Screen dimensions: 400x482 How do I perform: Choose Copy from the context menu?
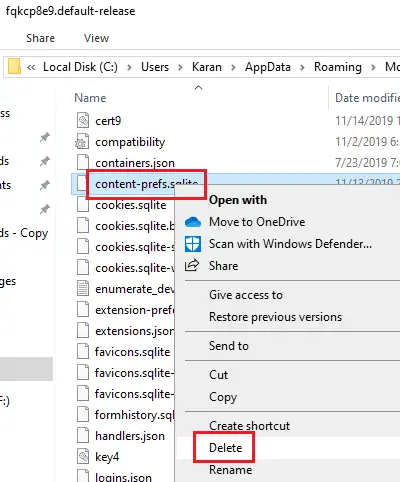(223, 397)
